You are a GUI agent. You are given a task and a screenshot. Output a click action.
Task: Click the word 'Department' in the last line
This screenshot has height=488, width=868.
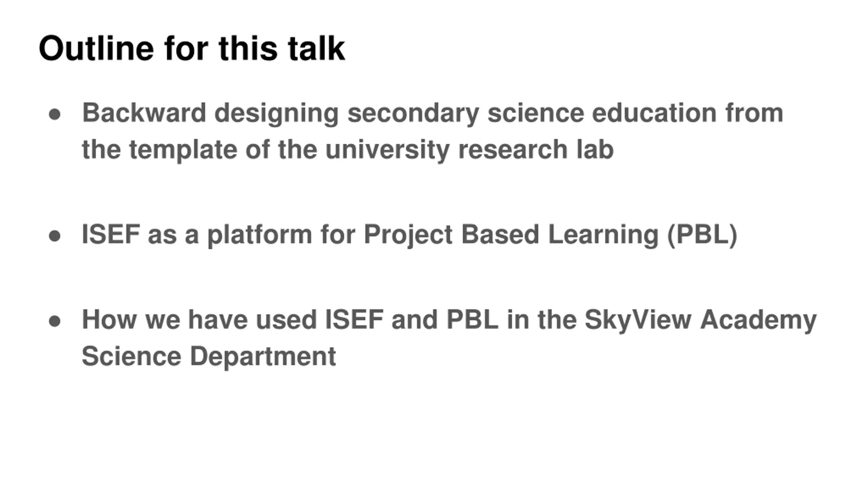263,357
